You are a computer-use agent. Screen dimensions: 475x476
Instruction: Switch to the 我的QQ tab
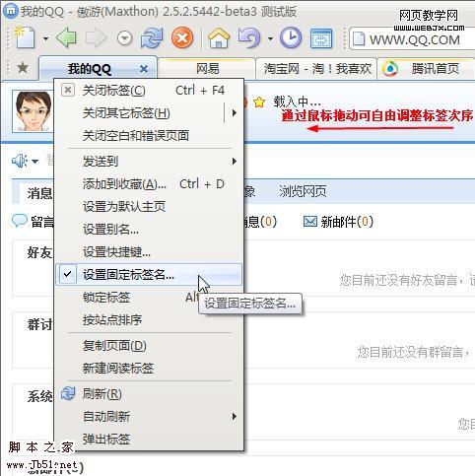tap(98, 68)
